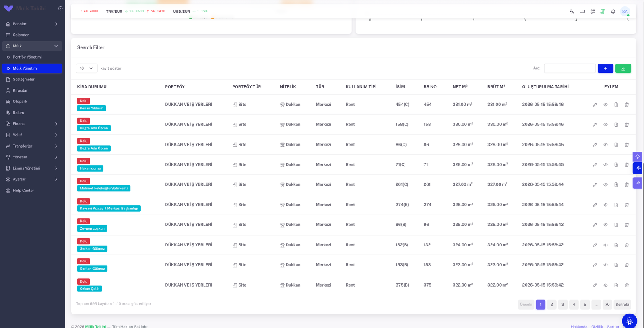Delete the 158(C) property row
The height and width of the screenshot is (328, 644).
[627, 125]
